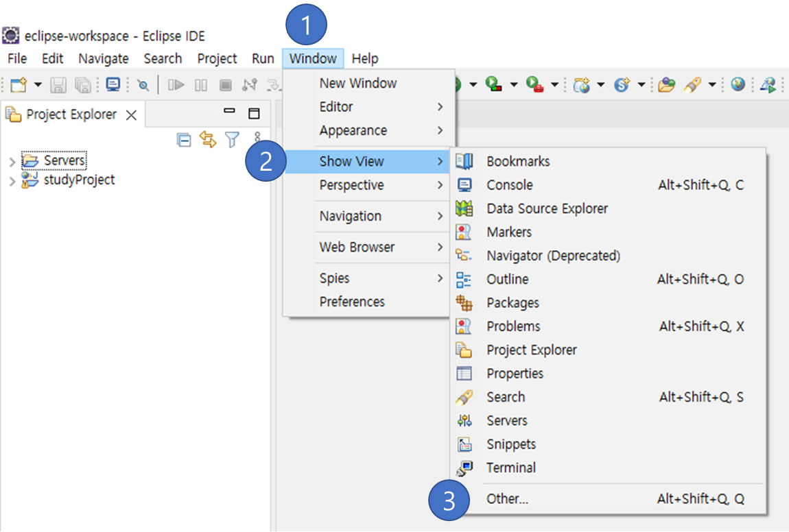Click the New wizard toolbar icon
789x532 pixels.
pyautogui.click(x=19, y=84)
